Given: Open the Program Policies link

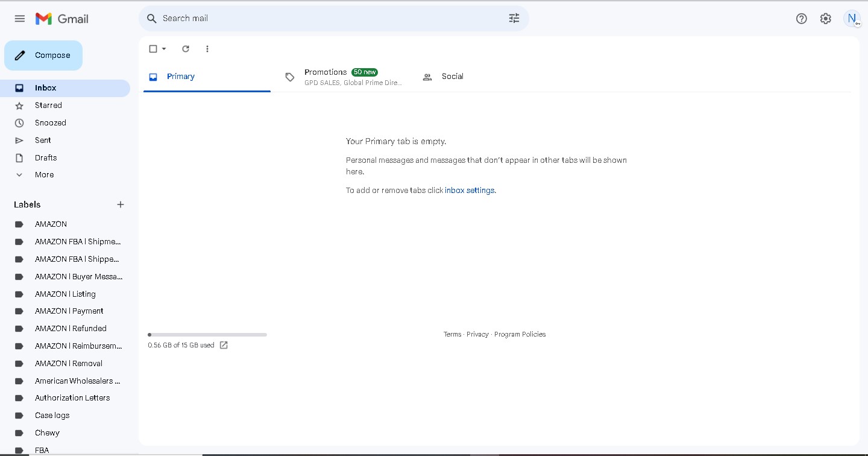Looking at the screenshot, I should pos(520,334).
